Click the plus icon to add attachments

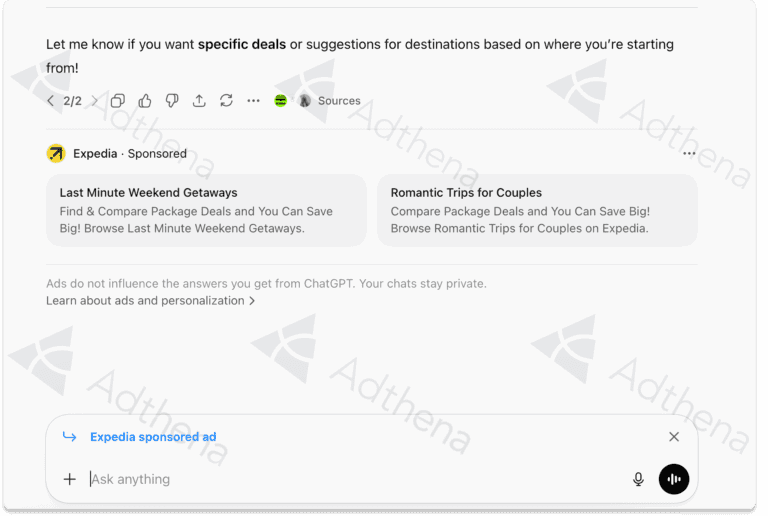tap(70, 479)
